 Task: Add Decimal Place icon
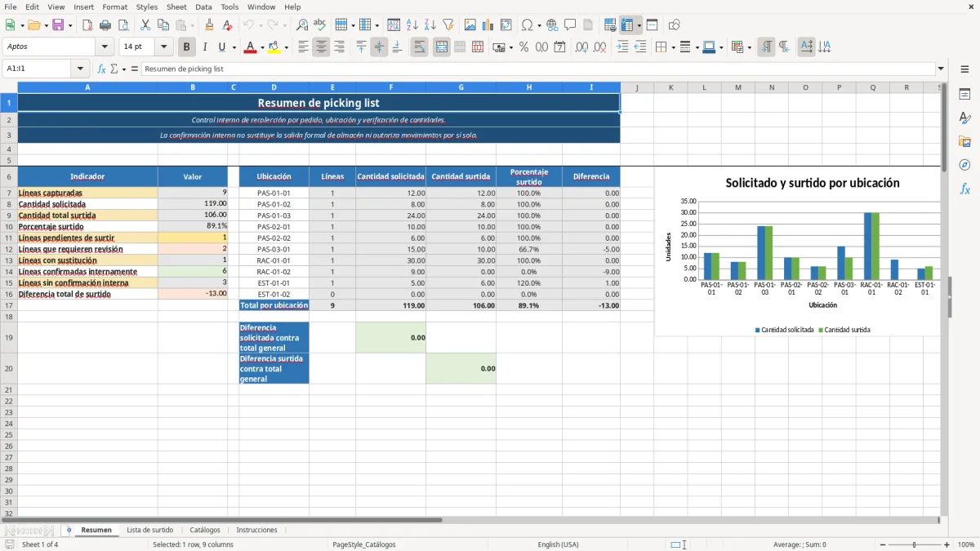[x=582, y=47]
